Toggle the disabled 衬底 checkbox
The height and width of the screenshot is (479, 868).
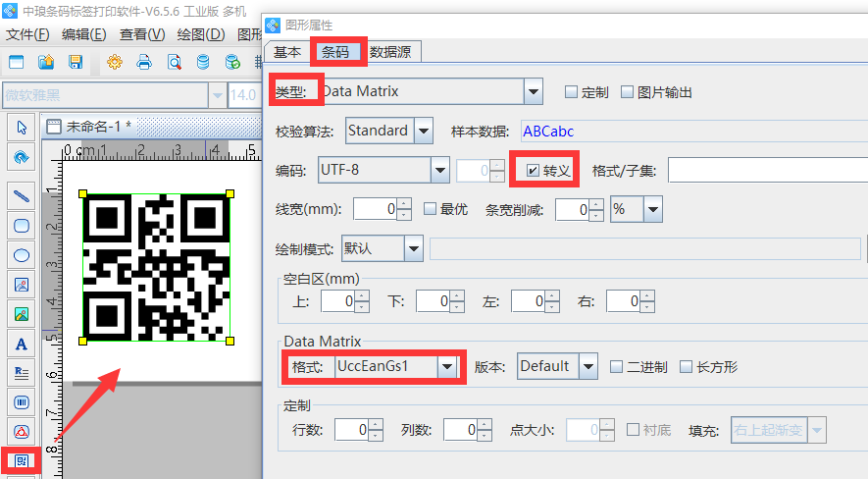tap(633, 430)
